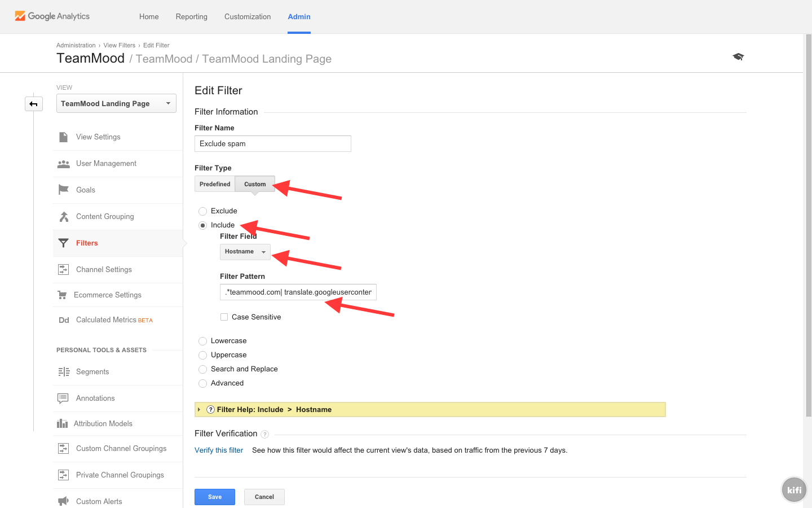
Task: Click the Channel Settings icon
Action: (64, 270)
